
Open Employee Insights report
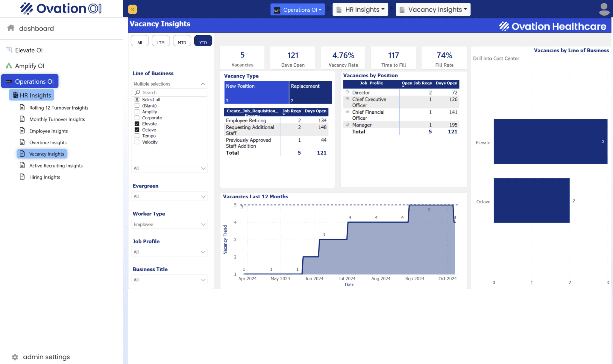coord(48,131)
